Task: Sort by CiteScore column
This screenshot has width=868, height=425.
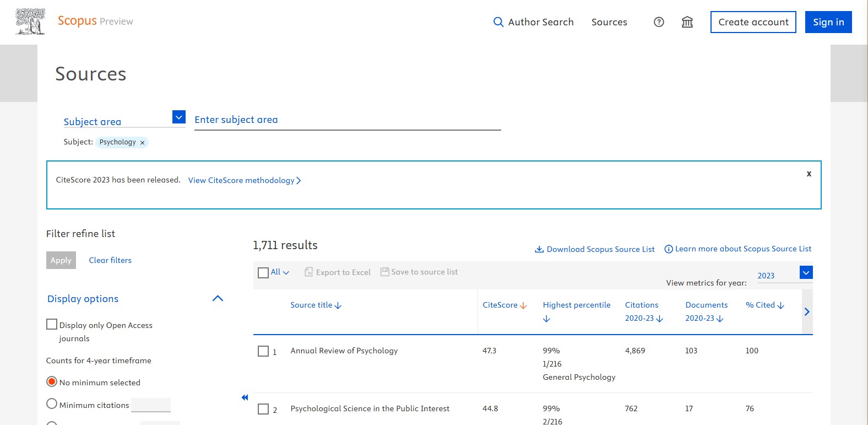Action: click(504, 305)
